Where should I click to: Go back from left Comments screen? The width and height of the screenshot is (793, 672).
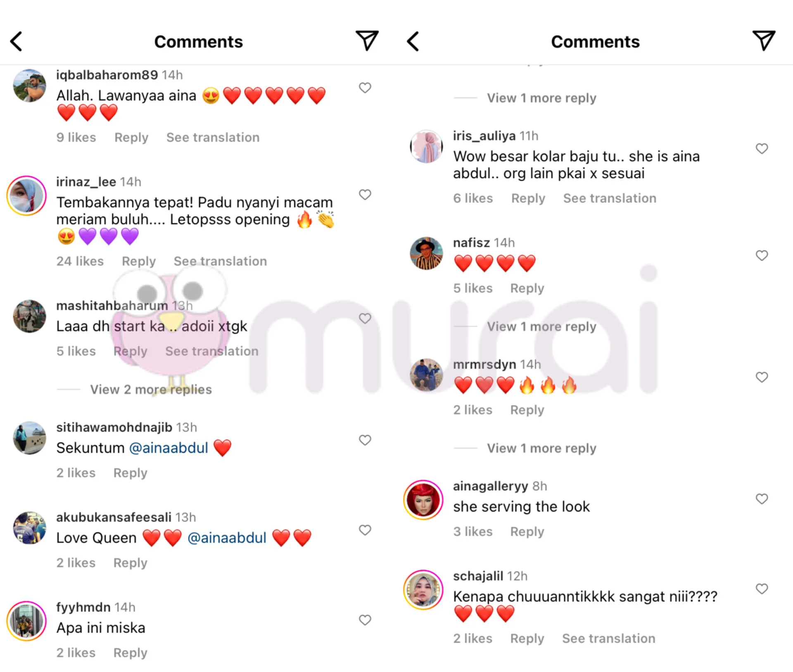(17, 41)
